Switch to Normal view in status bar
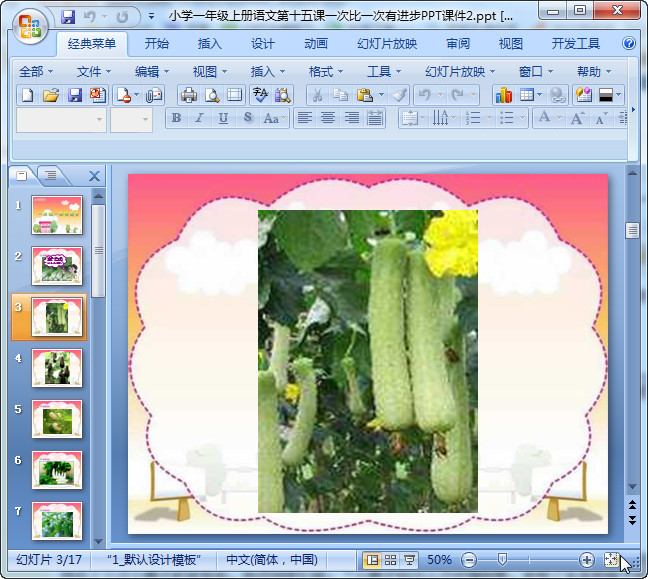The height and width of the screenshot is (579, 648). tap(372, 560)
